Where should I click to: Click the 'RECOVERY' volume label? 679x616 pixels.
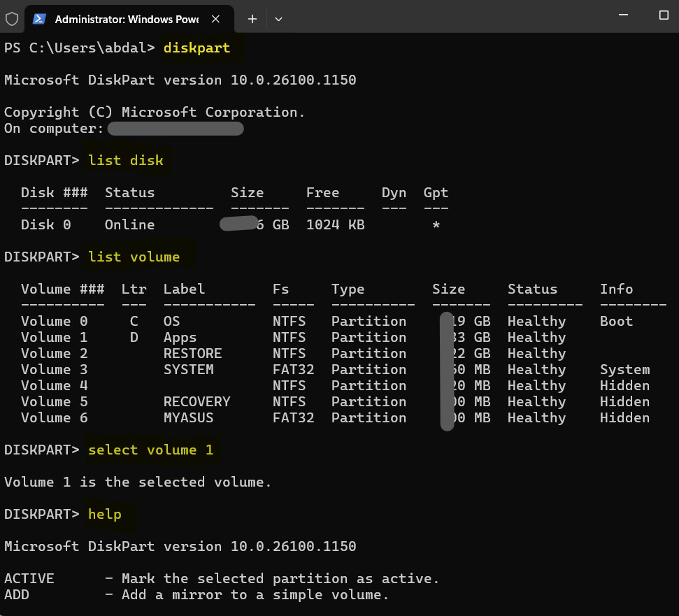pos(196,401)
